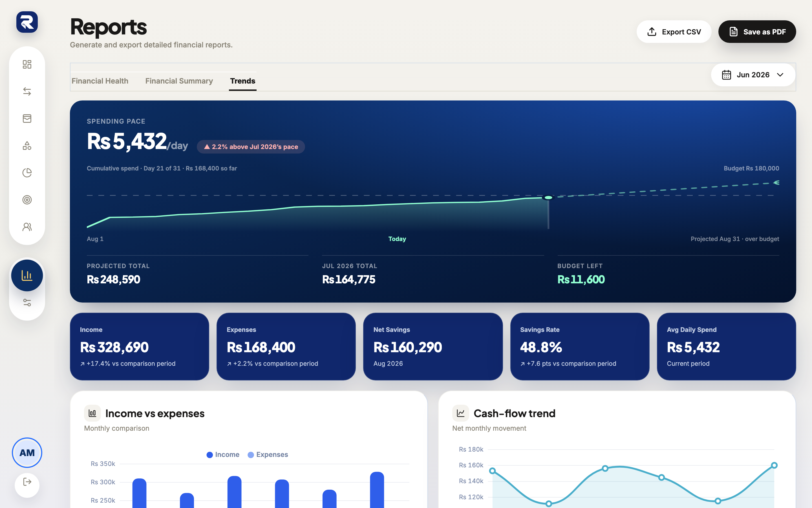Click the Projected Total Rs 248,590 value

(x=113, y=279)
